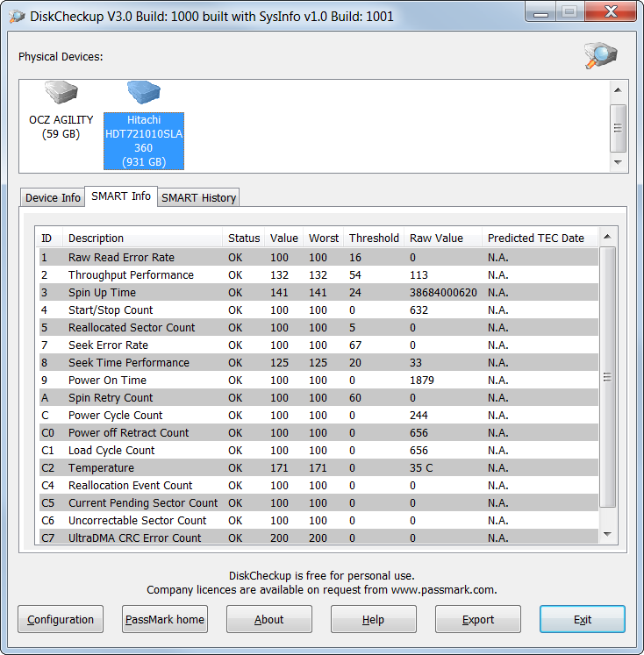Sort by the ID column header

coord(49,238)
